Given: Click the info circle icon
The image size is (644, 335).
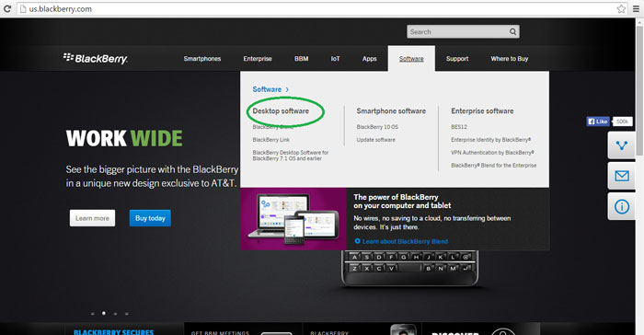Looking at the screenshot, I should coord(621,206).
